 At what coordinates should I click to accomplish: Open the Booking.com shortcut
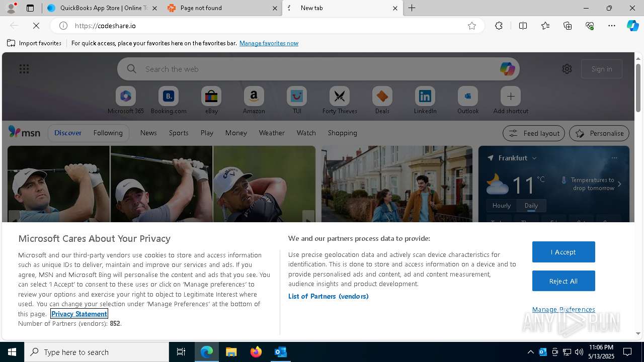[x=169, y=100]
